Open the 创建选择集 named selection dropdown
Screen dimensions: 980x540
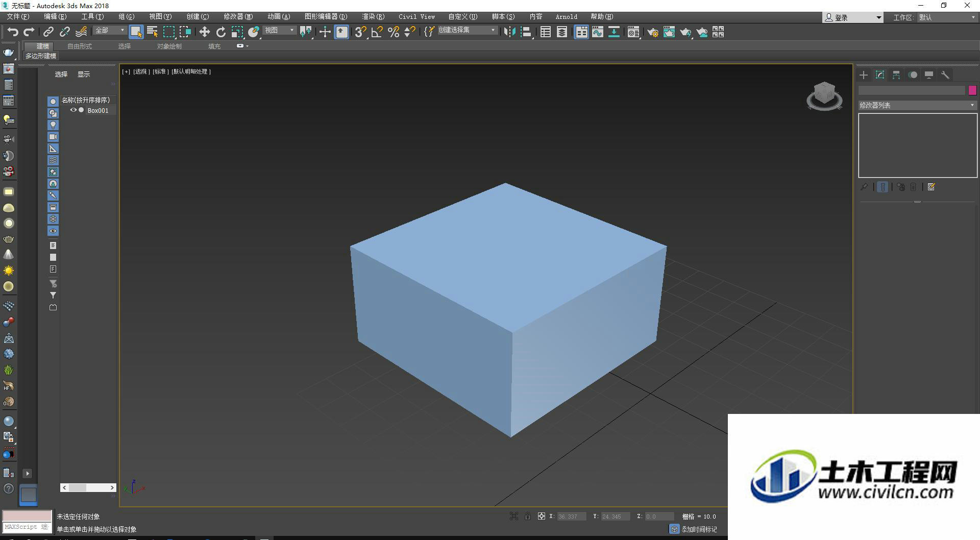point(467,30)
